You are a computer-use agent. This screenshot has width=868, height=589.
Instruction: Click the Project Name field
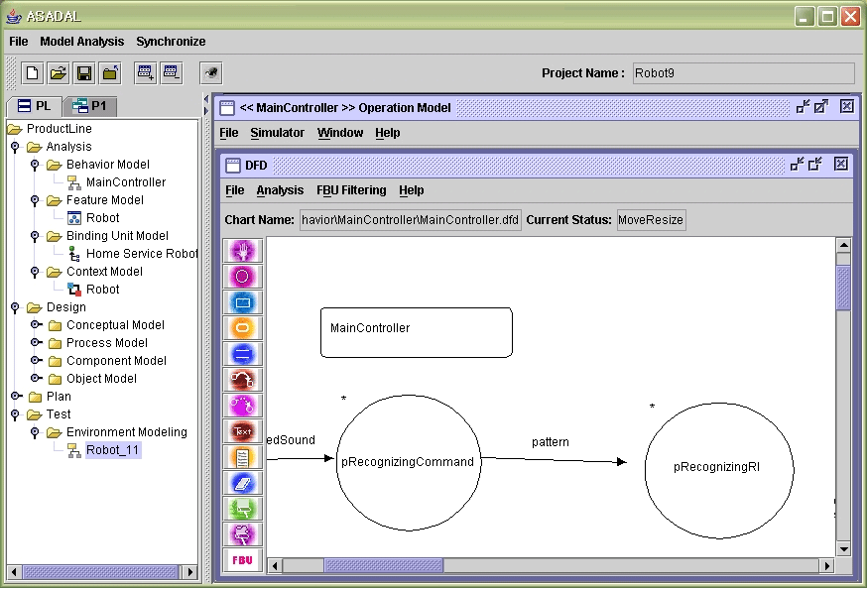coord(743,73)
